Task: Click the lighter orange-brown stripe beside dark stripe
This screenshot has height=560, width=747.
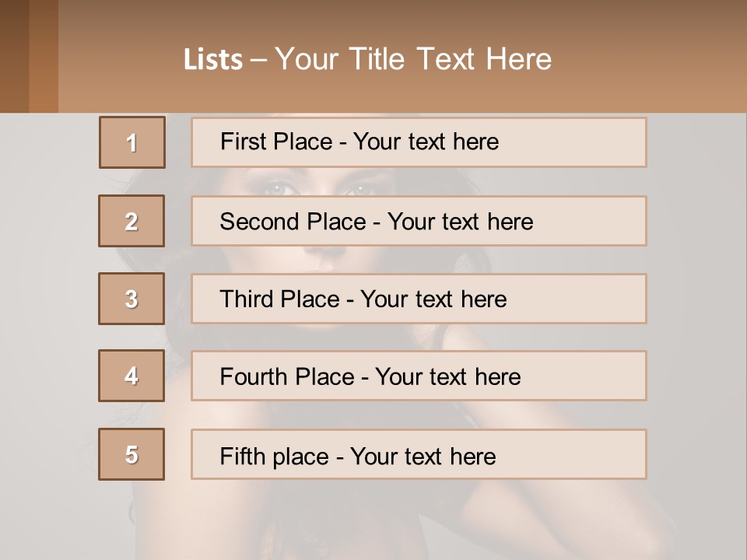Action: click(x=44, y=56)
